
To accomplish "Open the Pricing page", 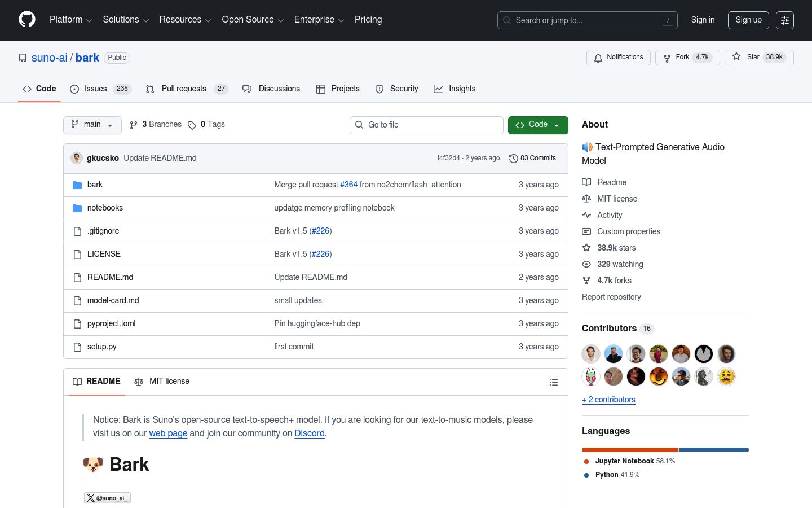I will [x=368, y=20].
